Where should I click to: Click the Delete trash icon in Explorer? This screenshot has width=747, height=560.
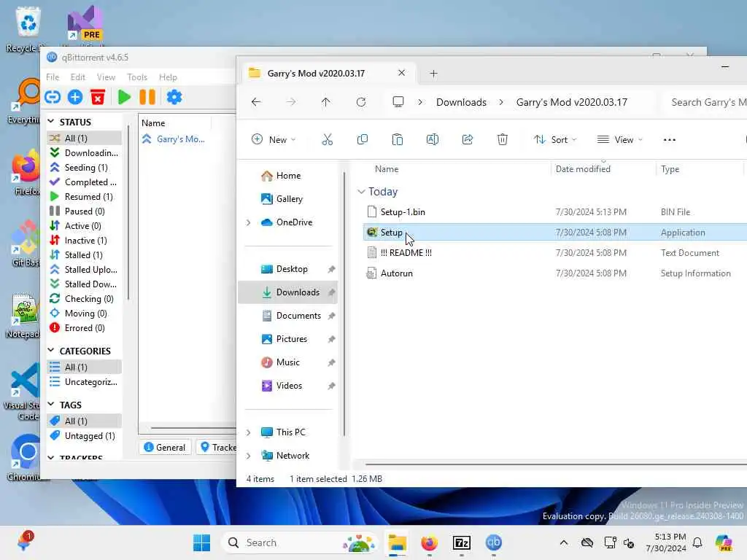point(502,139)
